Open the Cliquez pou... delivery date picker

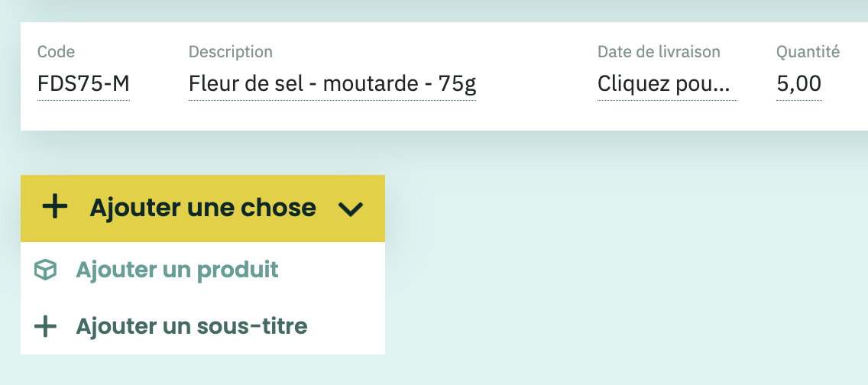pyautogui.click(x=667, y=84)
